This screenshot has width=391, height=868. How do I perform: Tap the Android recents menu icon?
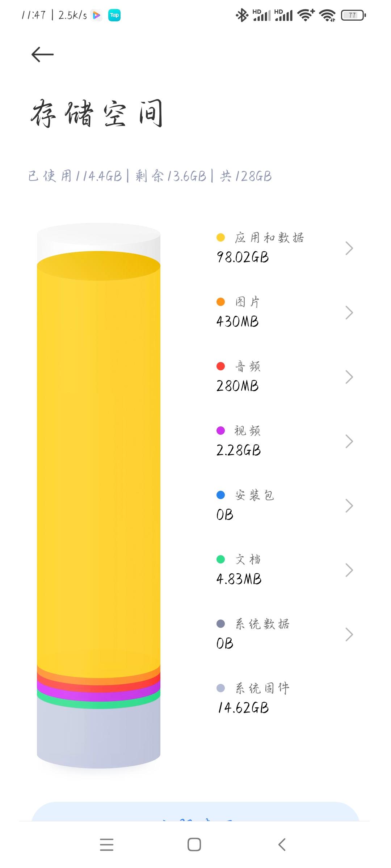107,844
